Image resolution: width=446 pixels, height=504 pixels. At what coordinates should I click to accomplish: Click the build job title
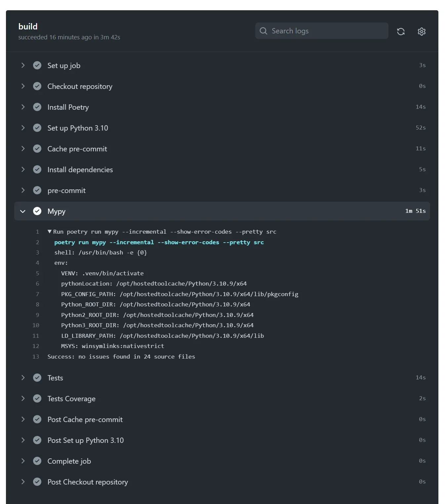[x=28, y=26]
